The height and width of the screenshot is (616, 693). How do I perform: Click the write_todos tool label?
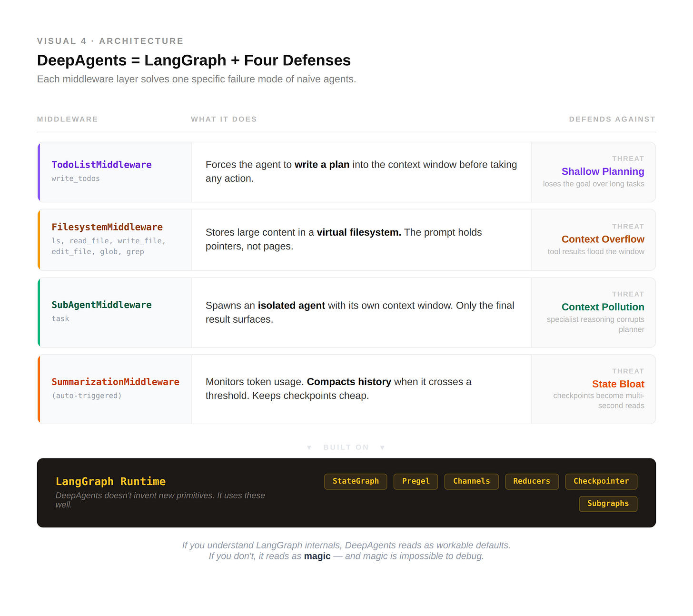pyautogui.click(x=76, y=179)
